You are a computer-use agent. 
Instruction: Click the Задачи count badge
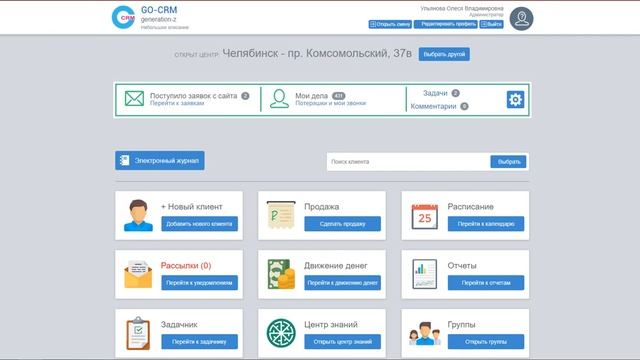[456, 93]
